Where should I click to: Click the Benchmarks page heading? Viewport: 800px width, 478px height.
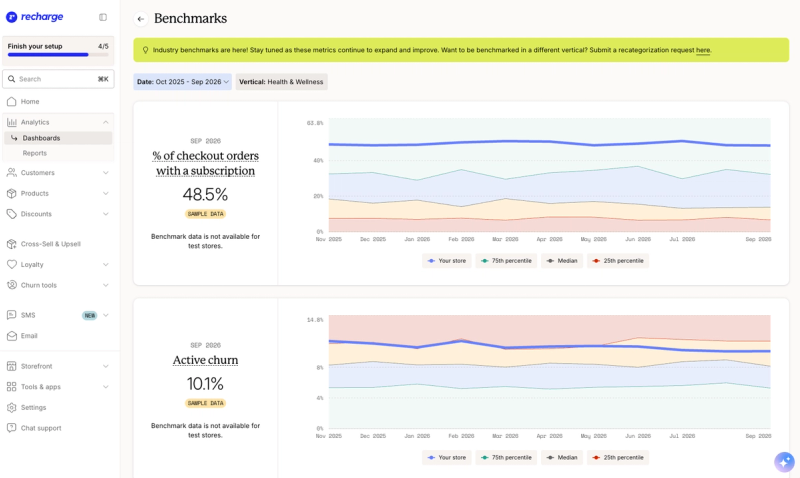190,18
